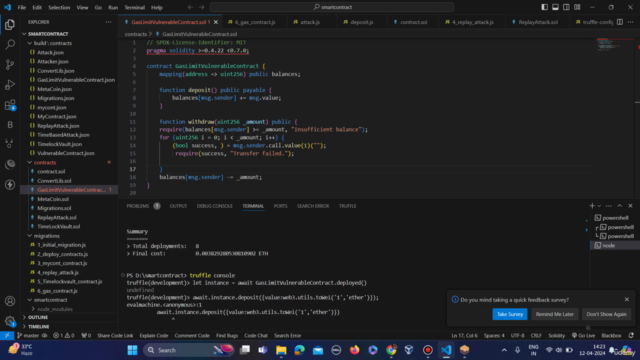Collapse the smartcontract subfolder

pyautogui.click(x=50, y=300)
